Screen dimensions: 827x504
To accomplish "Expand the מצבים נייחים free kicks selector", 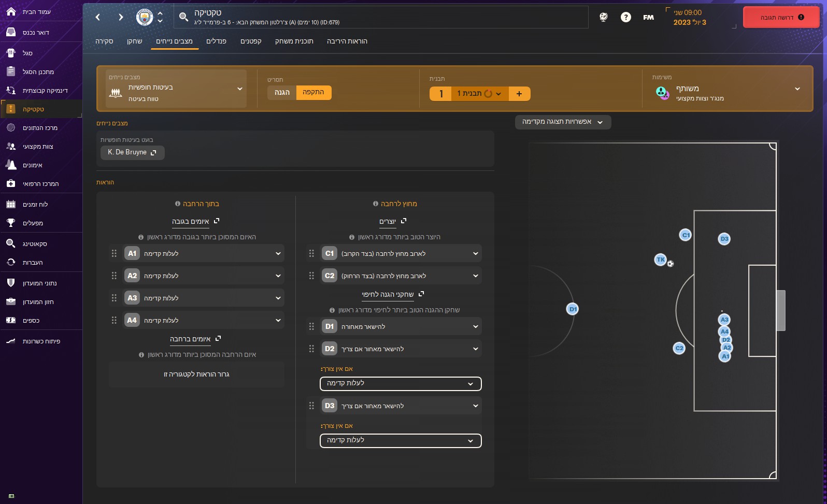I will tap(176, 89).
